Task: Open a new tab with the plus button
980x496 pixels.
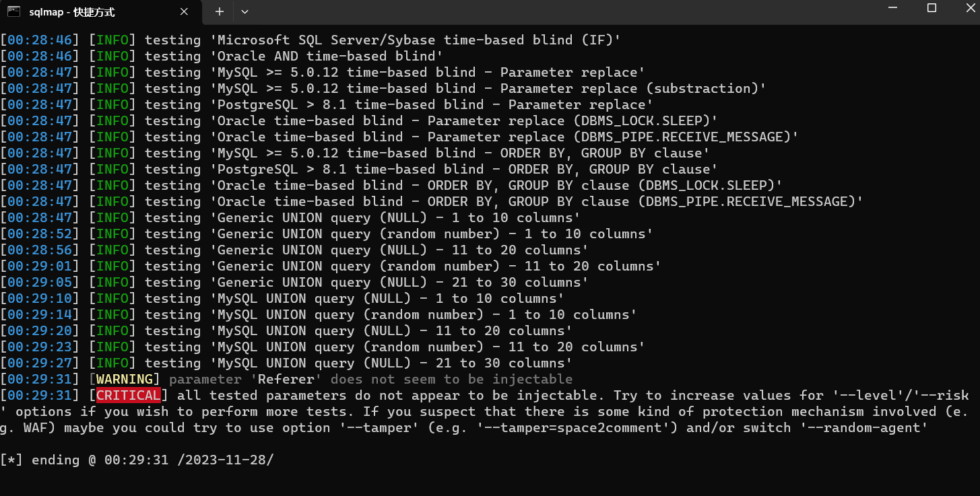Action: point(220,11)
